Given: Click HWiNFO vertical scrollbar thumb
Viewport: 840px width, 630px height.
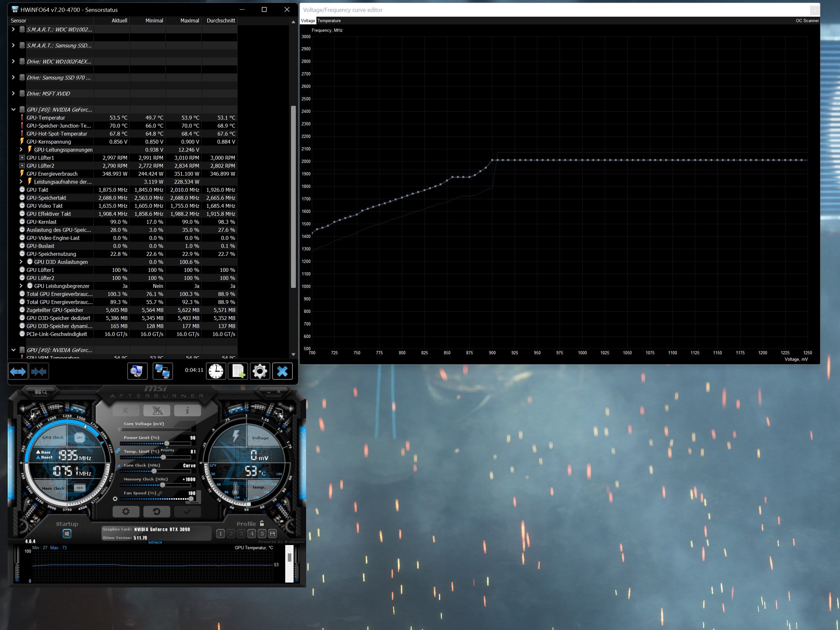Looking at the screenshot, I should pyautogui.click(x=293, y=197).
